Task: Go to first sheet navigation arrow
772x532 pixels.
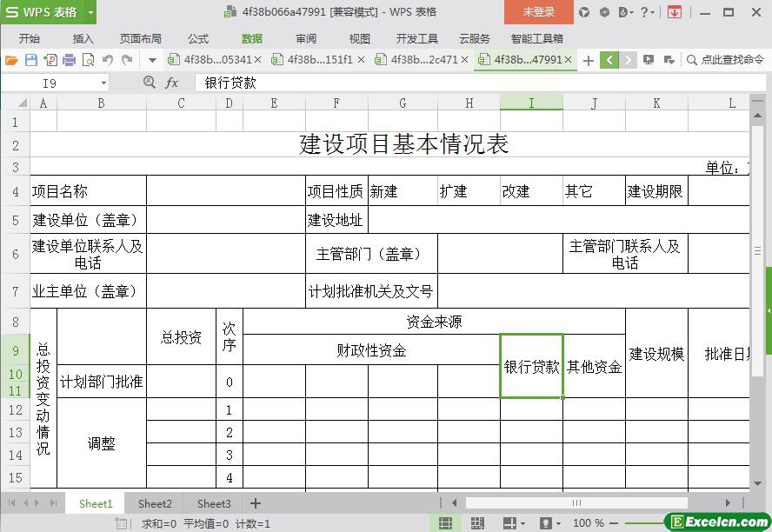Action: [x=12, y=503]
